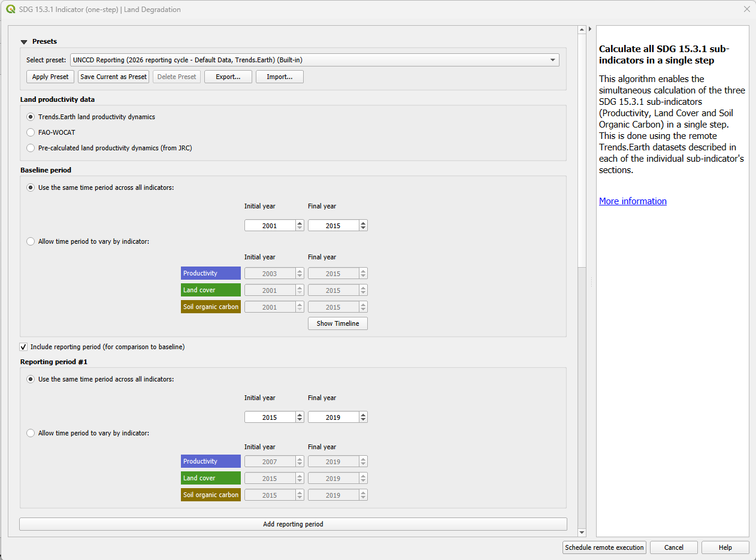
Task: Click the Cancel button
Action: [x=674, y=547]
